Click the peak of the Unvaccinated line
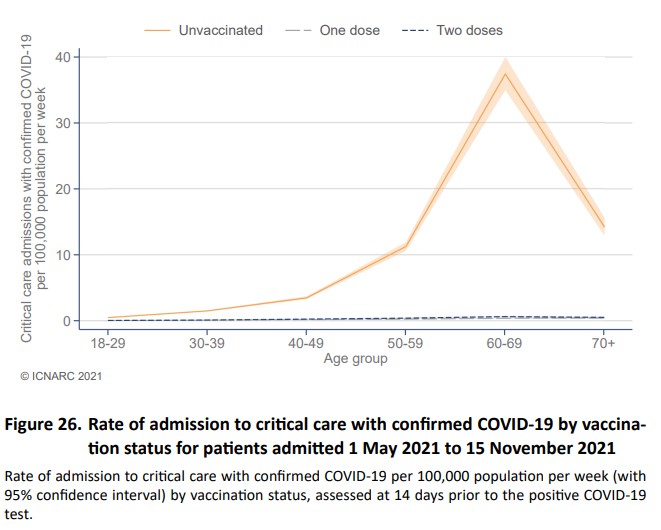The width and height of the screenshot is (661, 530). tap(505, 74)
